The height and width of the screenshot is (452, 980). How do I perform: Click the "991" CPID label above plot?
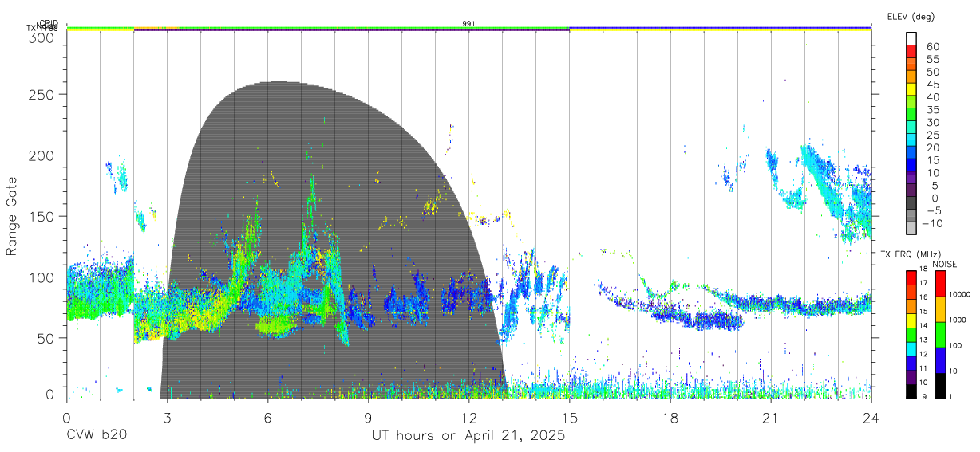click(468, 24)
